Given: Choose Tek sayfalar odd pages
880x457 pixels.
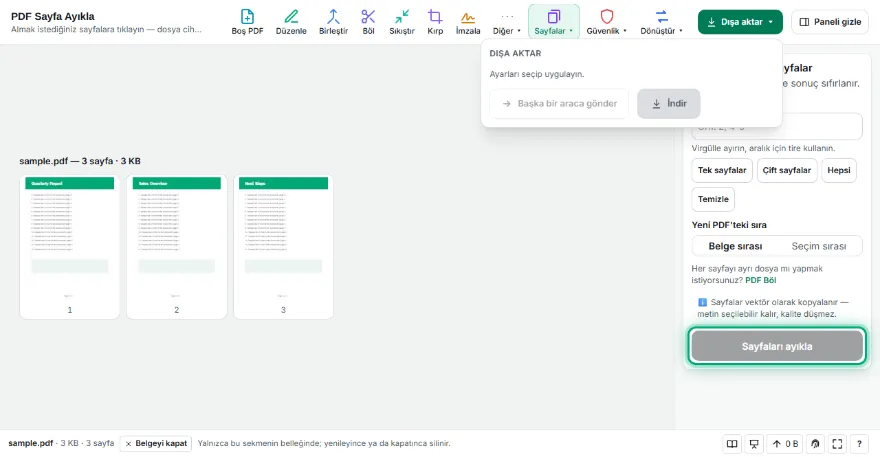Looking at the screenshot, I should [722, 170].
